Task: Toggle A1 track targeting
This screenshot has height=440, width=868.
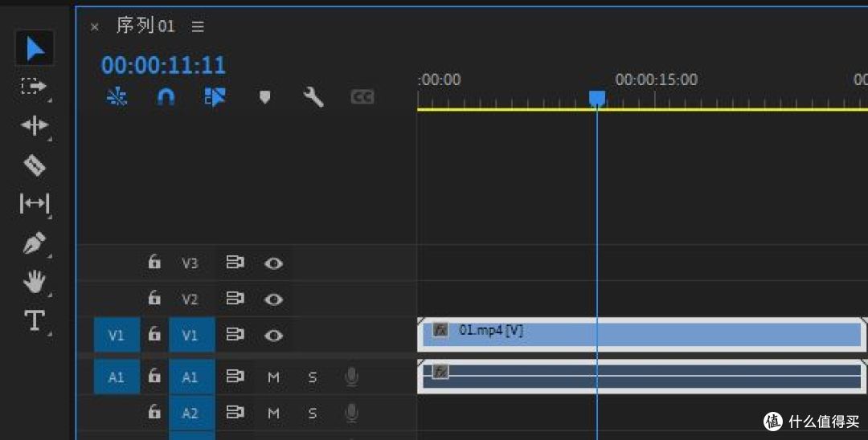Action: click(x=191, y=377)
